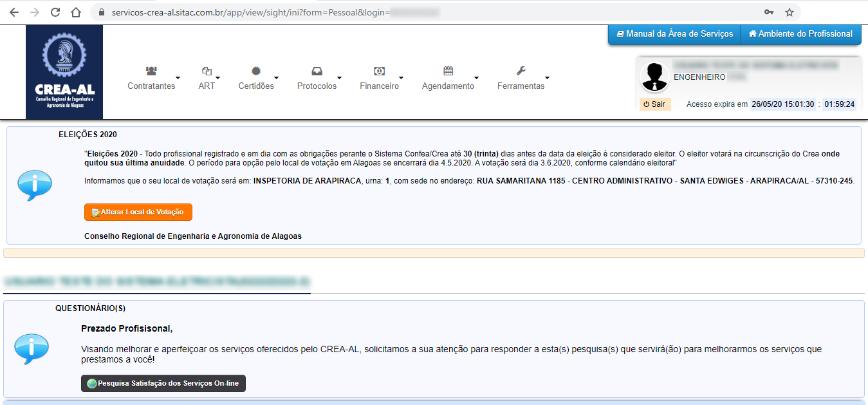This screenshot has width=868, height=405.
Task: Open Pesquisa Satisfação dos Serviços On-line
Action: [163, 383]
